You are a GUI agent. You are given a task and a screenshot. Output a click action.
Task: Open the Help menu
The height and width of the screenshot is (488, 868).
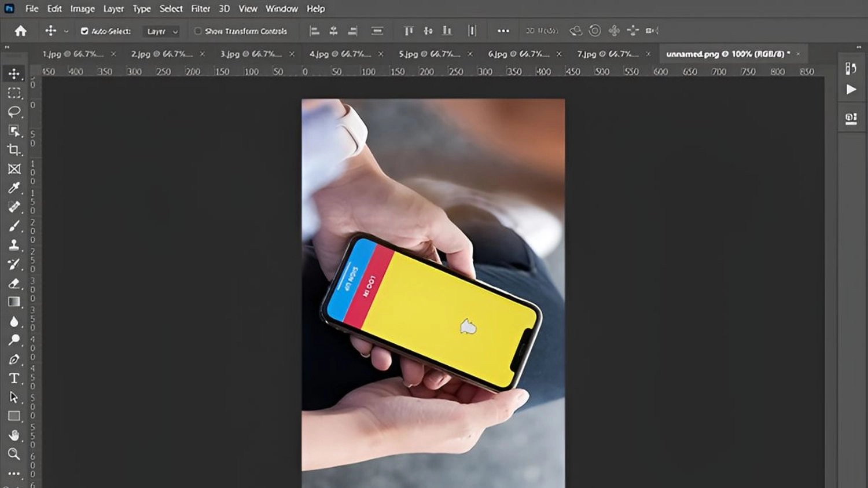[316, 9]
